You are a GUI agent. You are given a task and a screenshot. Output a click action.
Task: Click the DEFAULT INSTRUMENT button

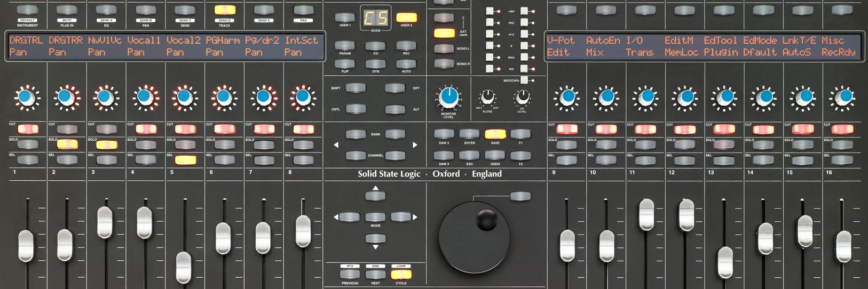(27, 10)
